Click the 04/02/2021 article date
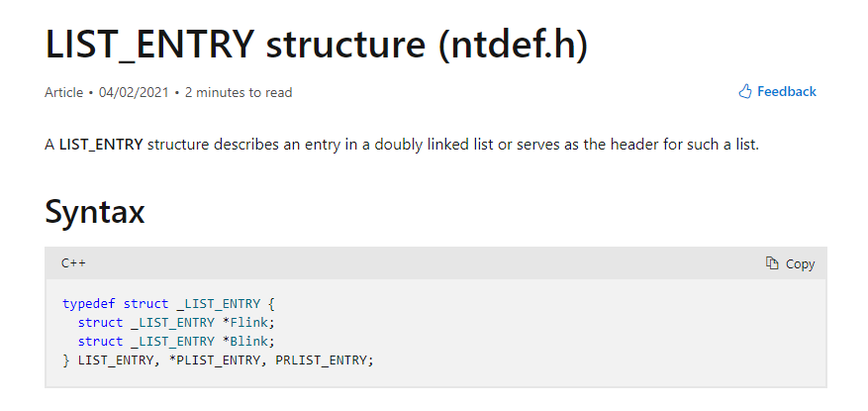The height and width of the screenshot is (411, 868). tap(134, 92)
